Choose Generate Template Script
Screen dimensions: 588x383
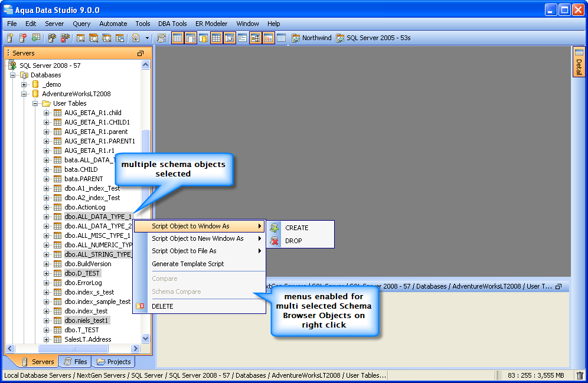tap(199, 264)
